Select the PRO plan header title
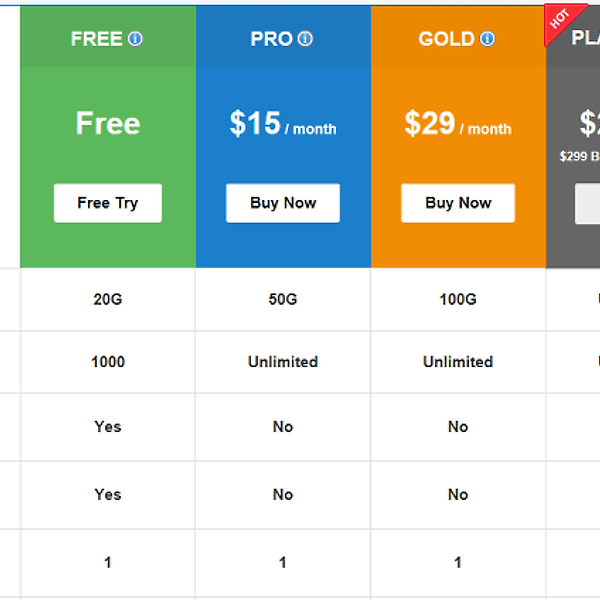This screenshot has width=600, height=600. pos(271,39)
